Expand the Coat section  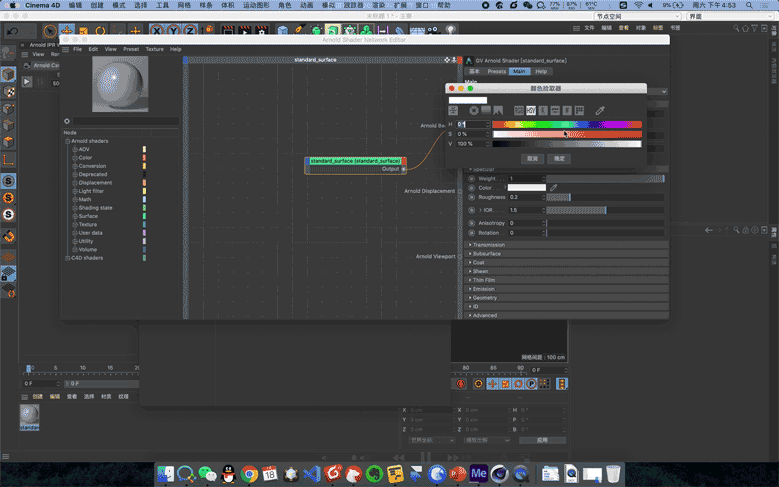pos(566,262)
